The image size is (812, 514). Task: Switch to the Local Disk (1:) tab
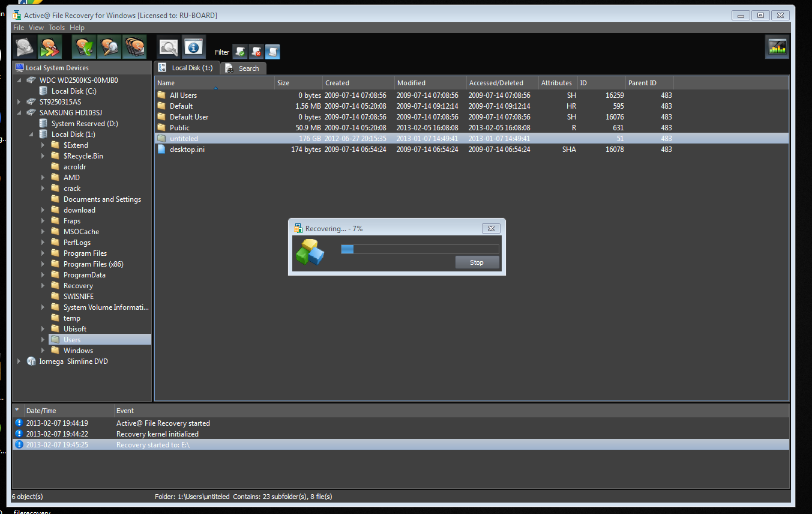click(x=186, y=68)
